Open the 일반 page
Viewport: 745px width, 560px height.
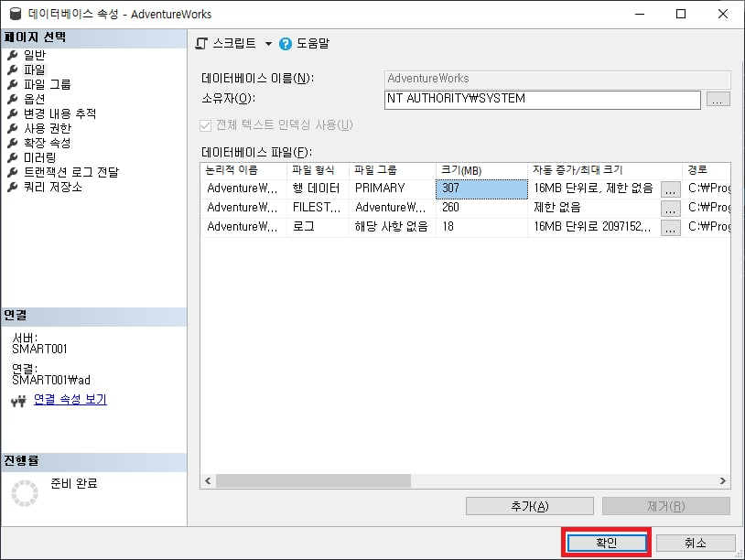point(35,55)
